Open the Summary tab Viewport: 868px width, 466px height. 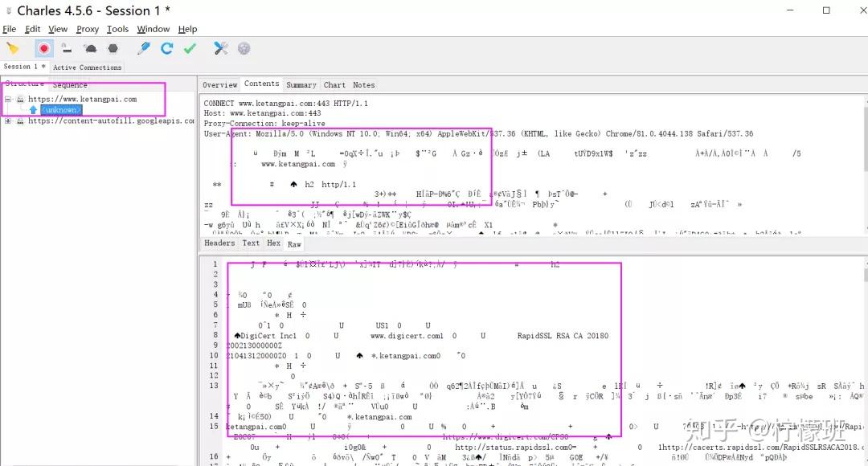(x=301, y=84)
